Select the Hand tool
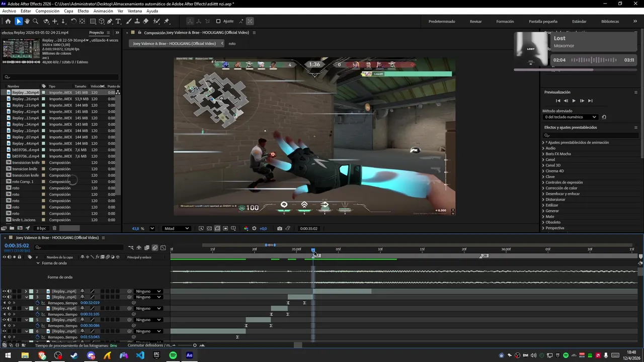The width and height of the screenshot is (644, 362). coord(27,21)
